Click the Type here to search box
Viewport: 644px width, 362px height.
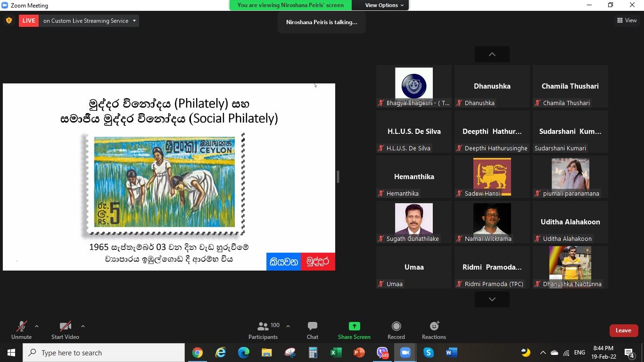coord(104,353)
